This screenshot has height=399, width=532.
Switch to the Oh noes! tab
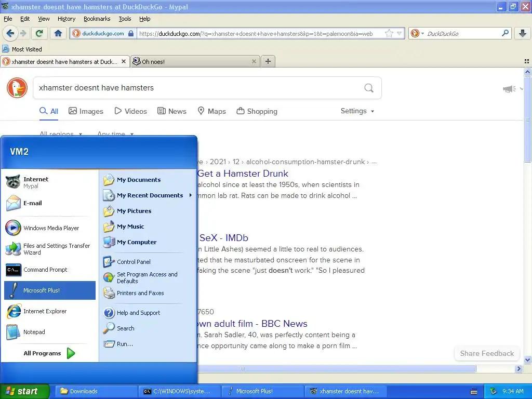coord(195,61)
